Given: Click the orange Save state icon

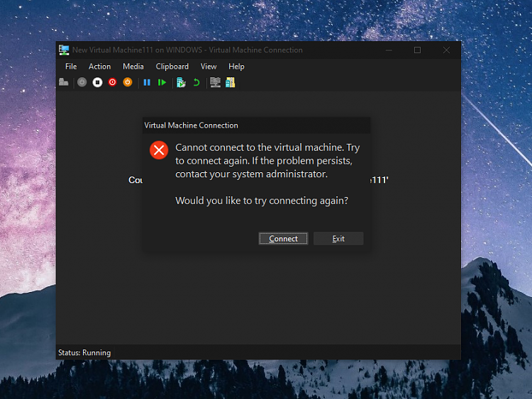Looking at the screenshot, I should 128,82.
